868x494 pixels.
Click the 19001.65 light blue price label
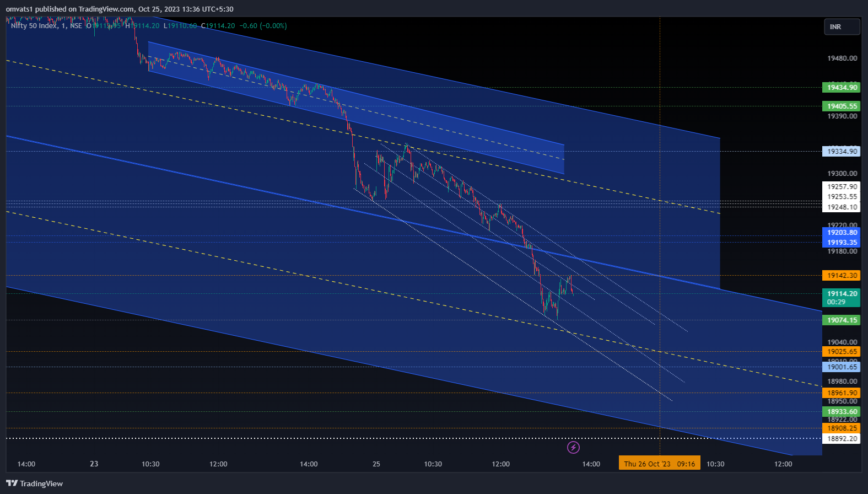pos(841,367)
